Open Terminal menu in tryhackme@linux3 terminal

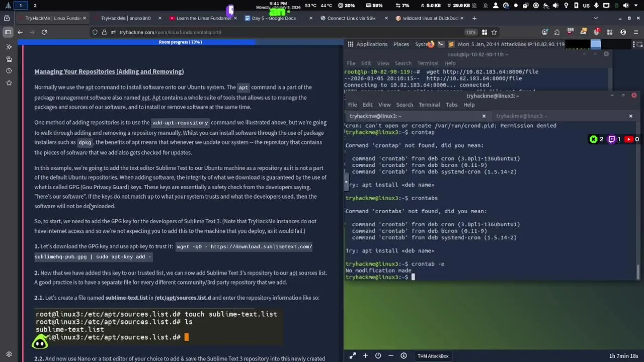[x=429, y=105]
